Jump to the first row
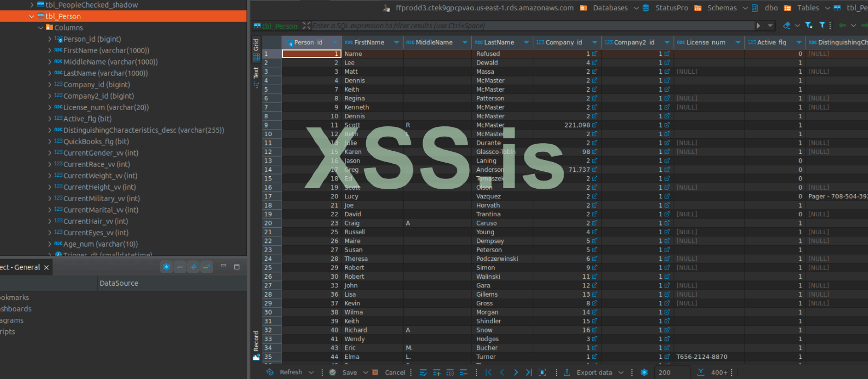Screen dimensions: 868x379 [x=489, y=372]
